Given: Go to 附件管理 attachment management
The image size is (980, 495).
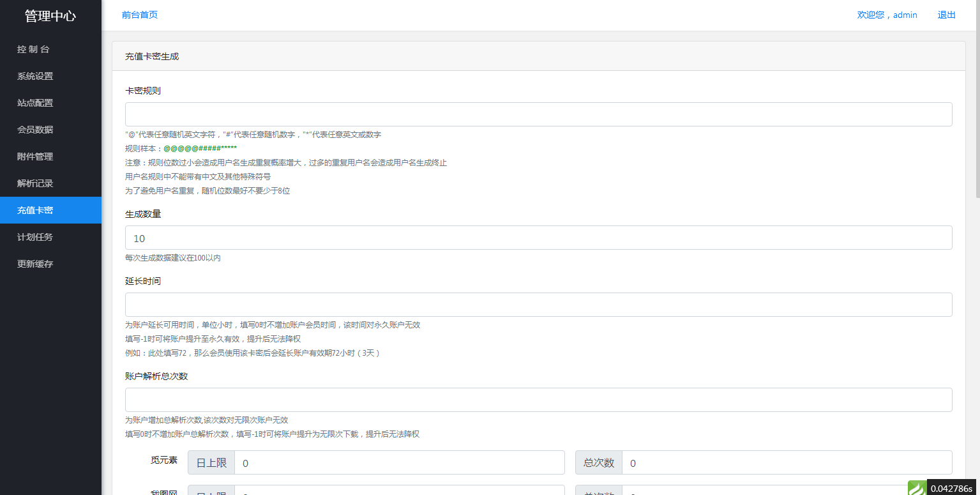Looking at the screenshot, I should [33, 156].
